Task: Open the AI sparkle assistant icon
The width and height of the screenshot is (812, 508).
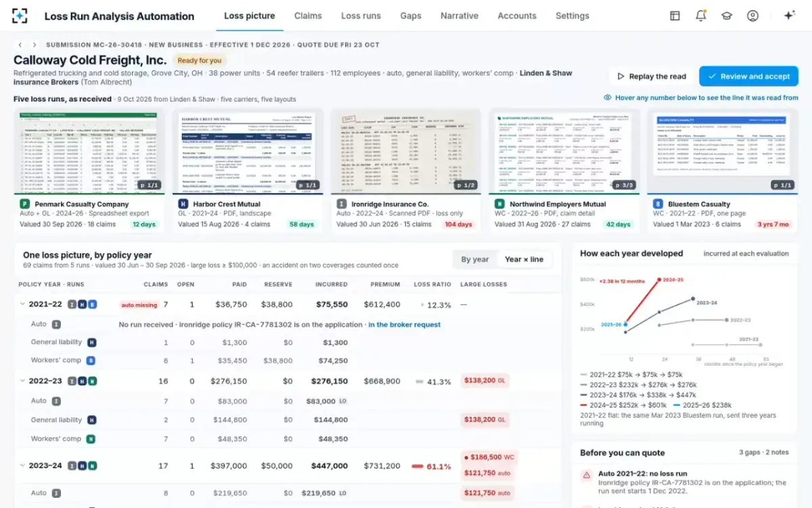Action: tap(788, 16)
